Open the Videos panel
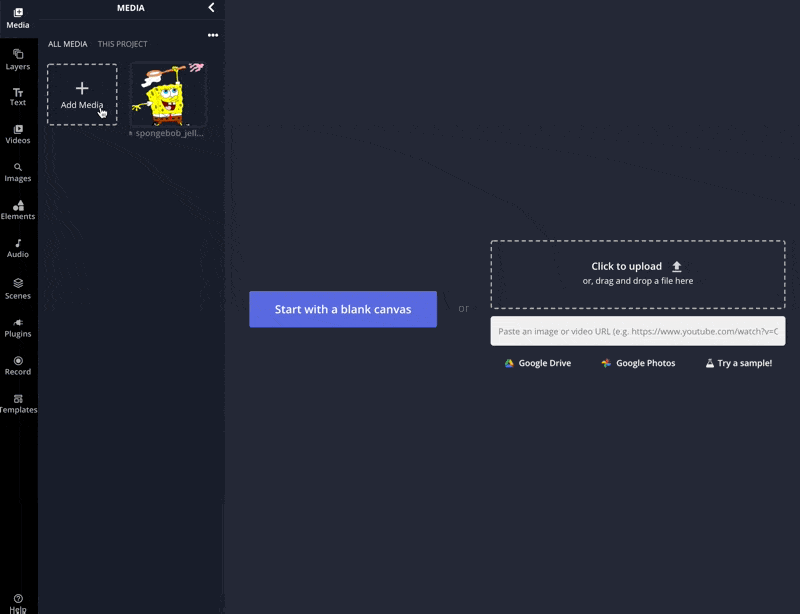800x614 pixels. click(x=18, y=134)
